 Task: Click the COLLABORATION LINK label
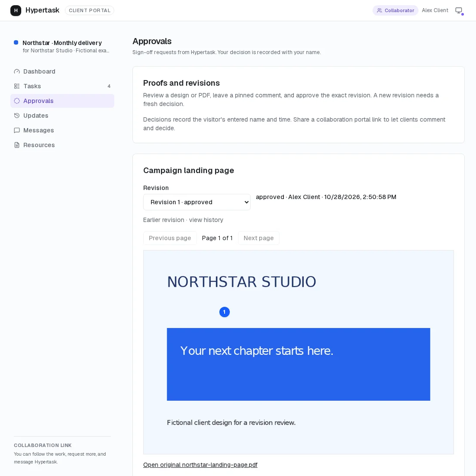(x=43, y=445)
